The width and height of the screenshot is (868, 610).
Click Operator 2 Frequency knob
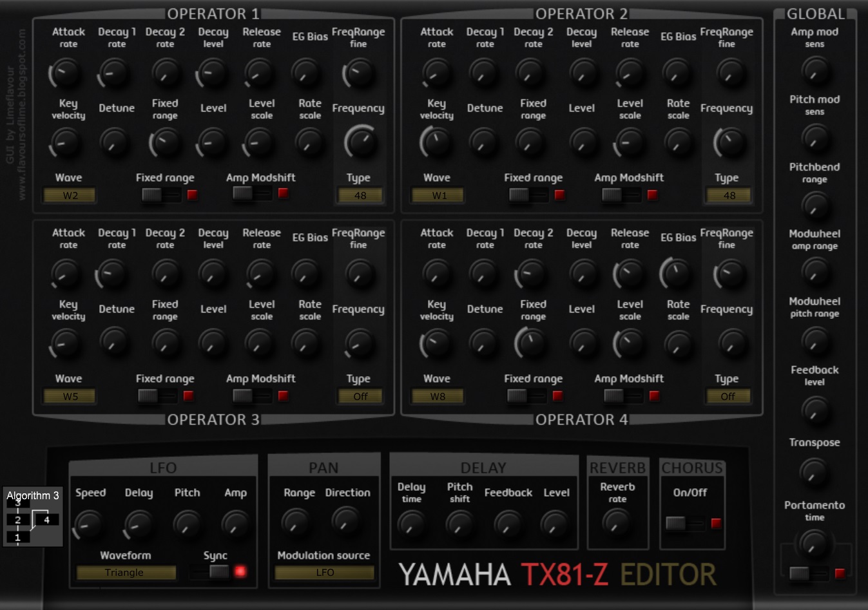(729, 142)
